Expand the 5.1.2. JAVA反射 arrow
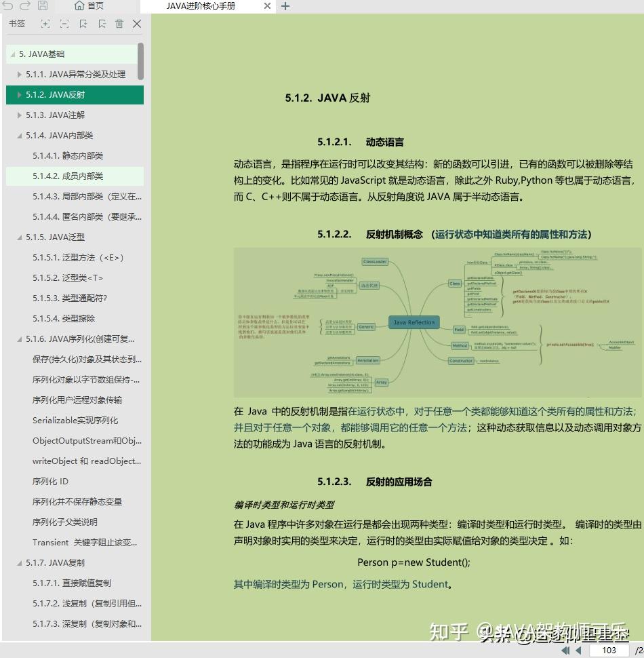This screenshot has width=644, height=658. [19, 95]
